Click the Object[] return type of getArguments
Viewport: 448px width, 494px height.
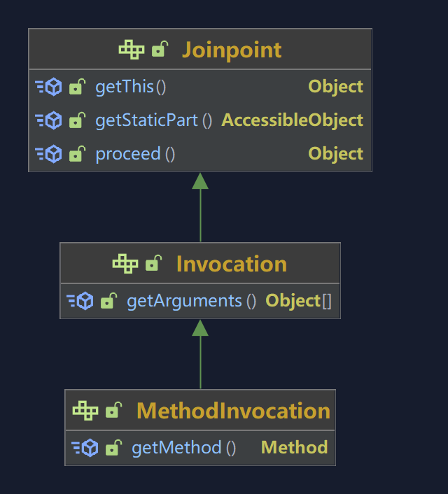point(298,302)
